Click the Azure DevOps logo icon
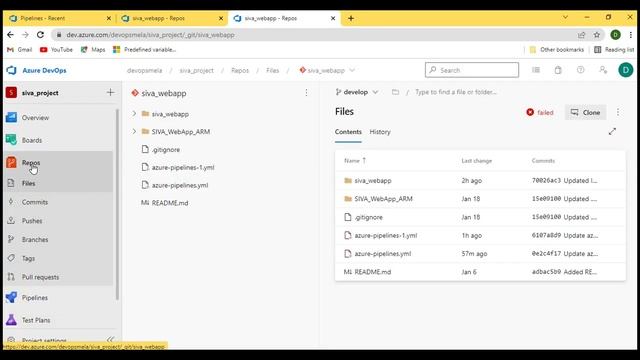Image resolution: width=640 pixels, height=360 pixels. (x=11, y=70)
